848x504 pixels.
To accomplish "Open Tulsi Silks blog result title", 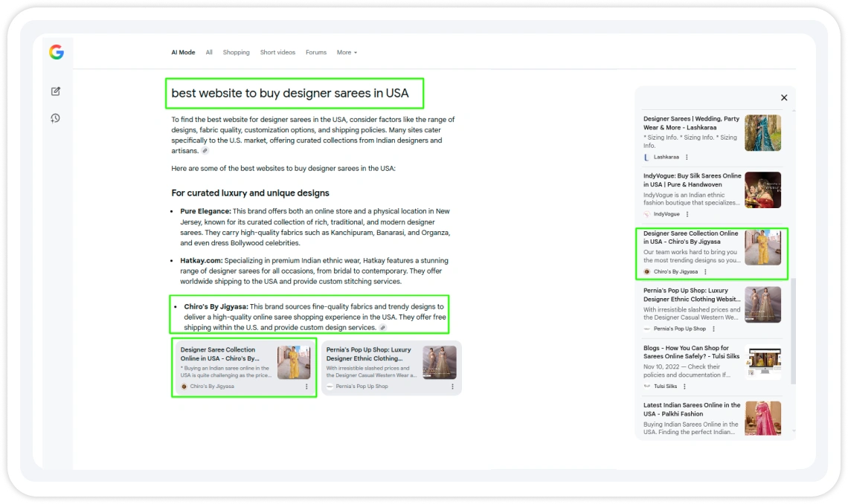I will pyautogui.click(x=691, y=352).
